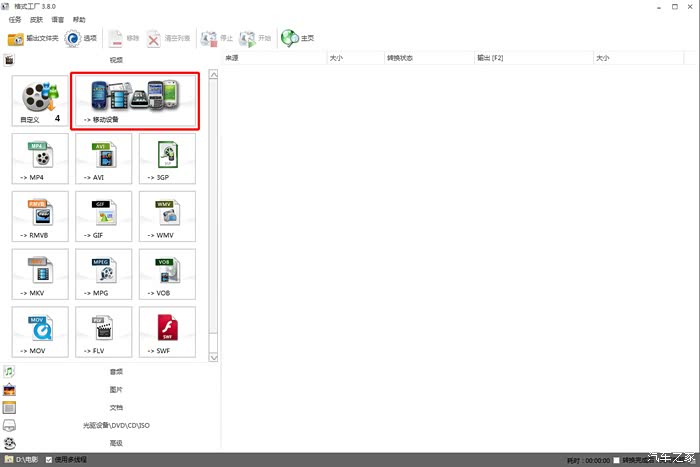Open the 任务 menu
700x467 pixels.
point(15,20)
